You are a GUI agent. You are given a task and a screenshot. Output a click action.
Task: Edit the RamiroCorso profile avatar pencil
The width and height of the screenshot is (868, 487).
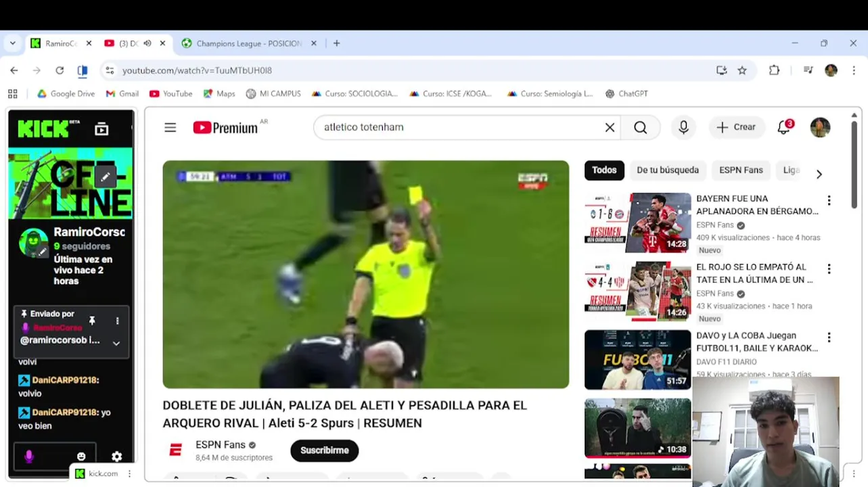[43, 252]
